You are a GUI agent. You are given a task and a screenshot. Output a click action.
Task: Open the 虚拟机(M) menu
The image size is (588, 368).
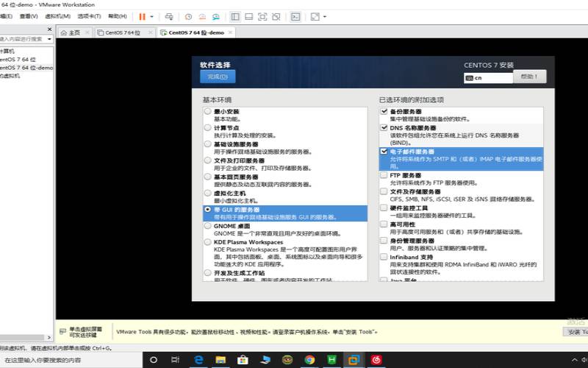point(58,16)
